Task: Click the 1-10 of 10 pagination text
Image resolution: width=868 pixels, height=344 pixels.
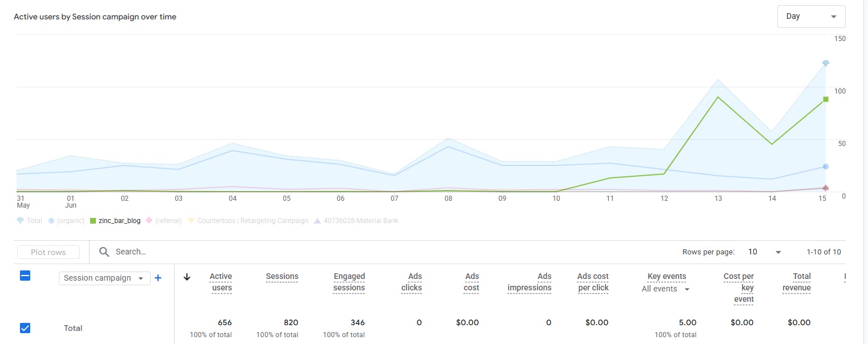Action: [823, 252]
